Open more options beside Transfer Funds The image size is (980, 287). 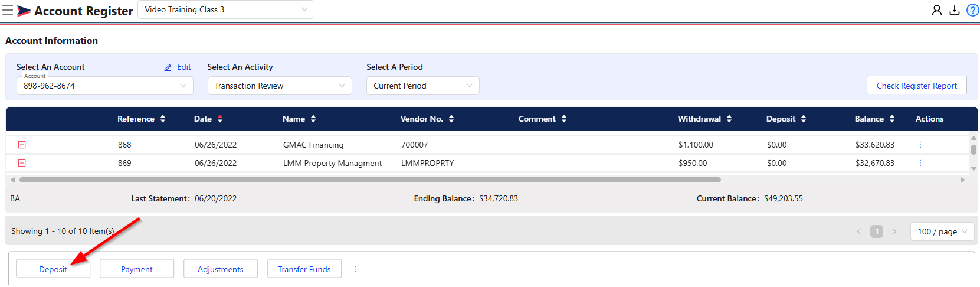click(x=355, y=269)
